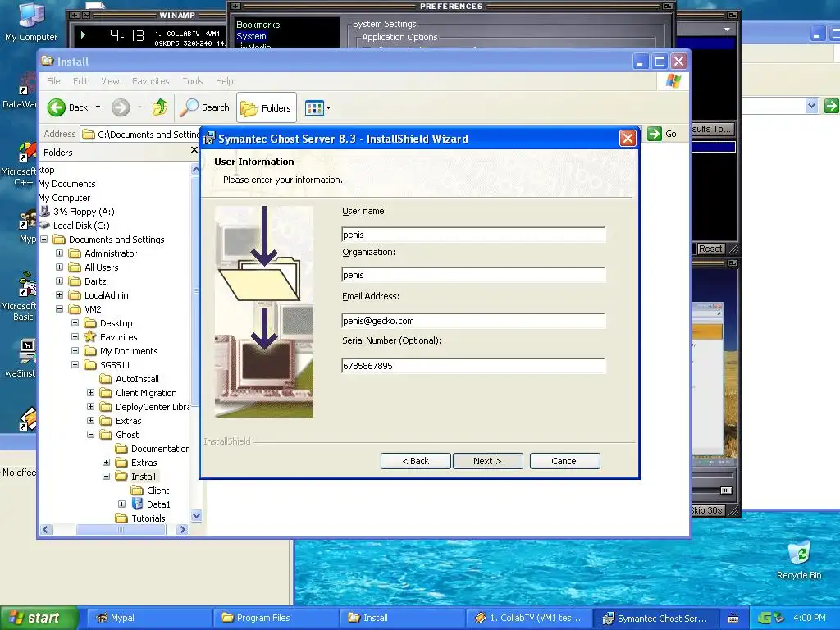
Task: Switch to Program Files in the taskbar
Action: pos(276,619)
